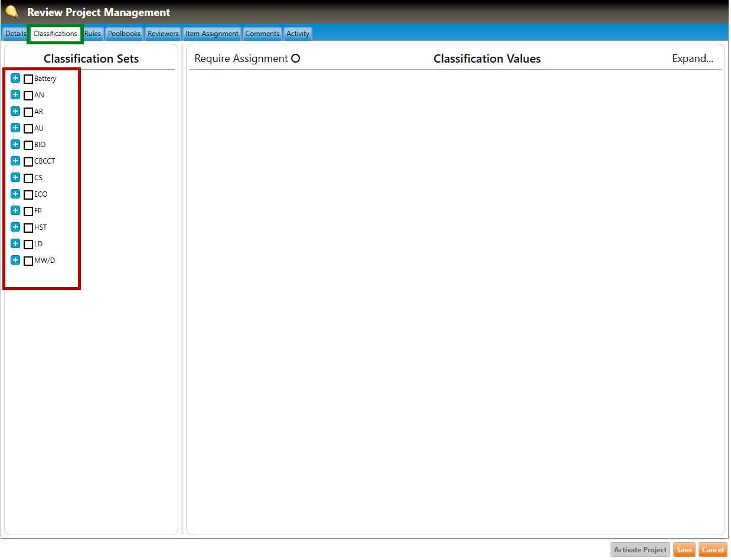Click the Activate Project button

tap(640, 550)
